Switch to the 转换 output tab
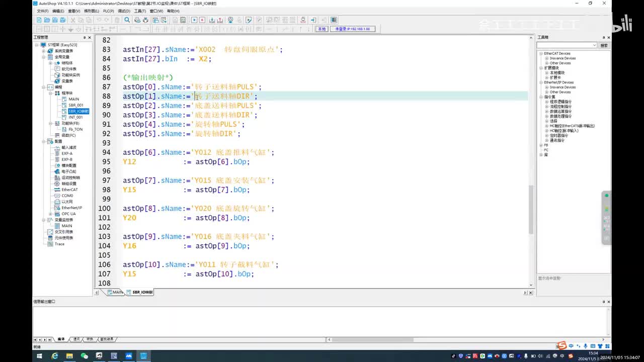 90,339
